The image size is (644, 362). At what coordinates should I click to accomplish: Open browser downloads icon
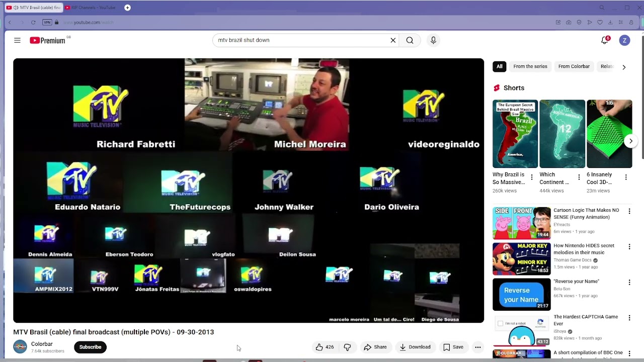(x=610, y=22)
